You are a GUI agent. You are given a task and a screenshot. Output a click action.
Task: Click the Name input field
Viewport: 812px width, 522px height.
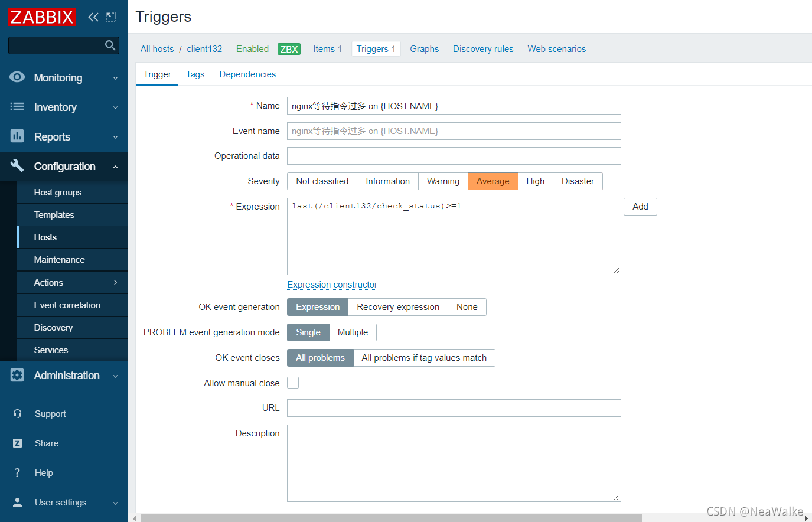point(454,106)
